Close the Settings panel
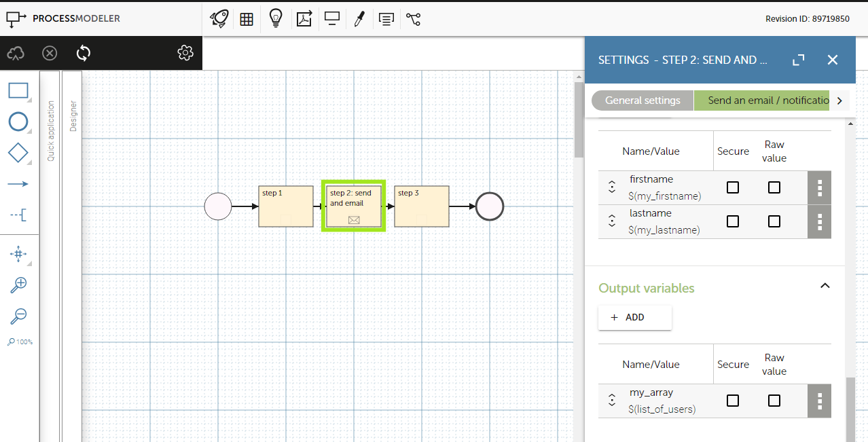This screenshot has width=868, height=442. (833, 60)
